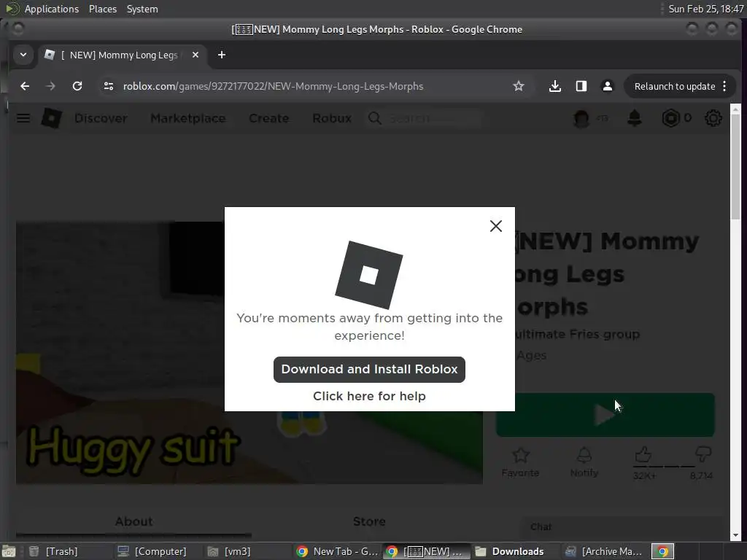Open the Roblox avatar profile icon
This screenshot has height=560, width=747.
(x=581, y=118)
